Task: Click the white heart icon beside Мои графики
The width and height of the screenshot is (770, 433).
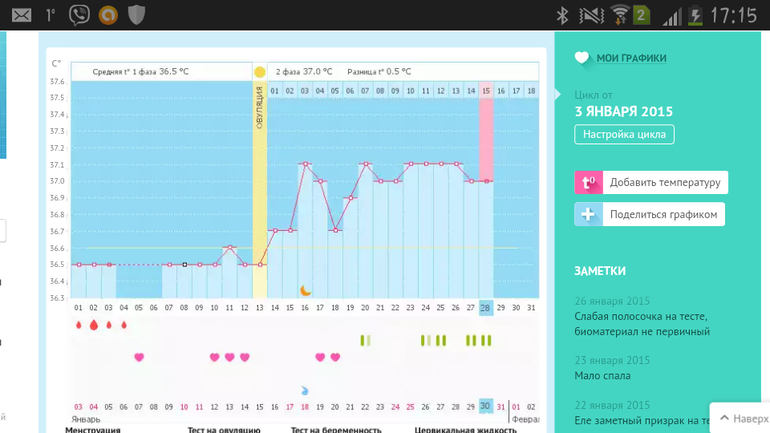Action: click(582, 58)
